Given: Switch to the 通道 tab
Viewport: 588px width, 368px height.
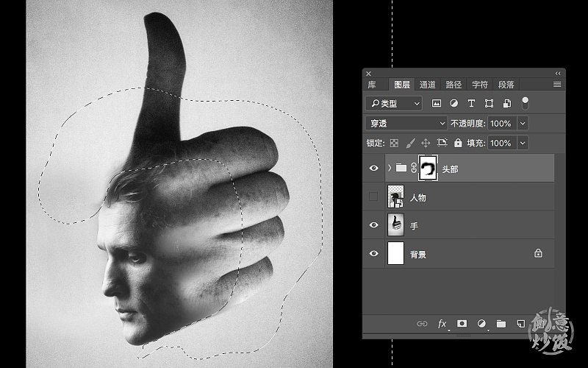Looking at the screenshot, I should (x=427, y=85).
